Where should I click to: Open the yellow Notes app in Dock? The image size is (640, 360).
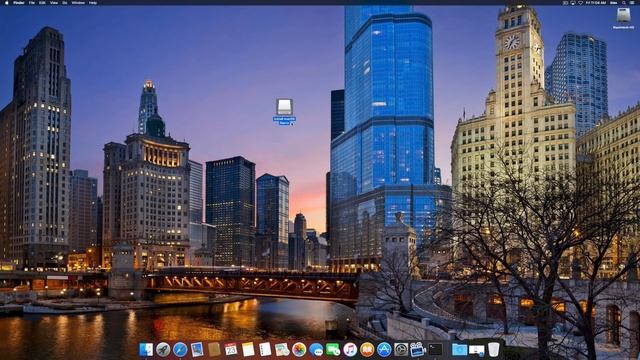pyautogui.click(x=248, y=349)
